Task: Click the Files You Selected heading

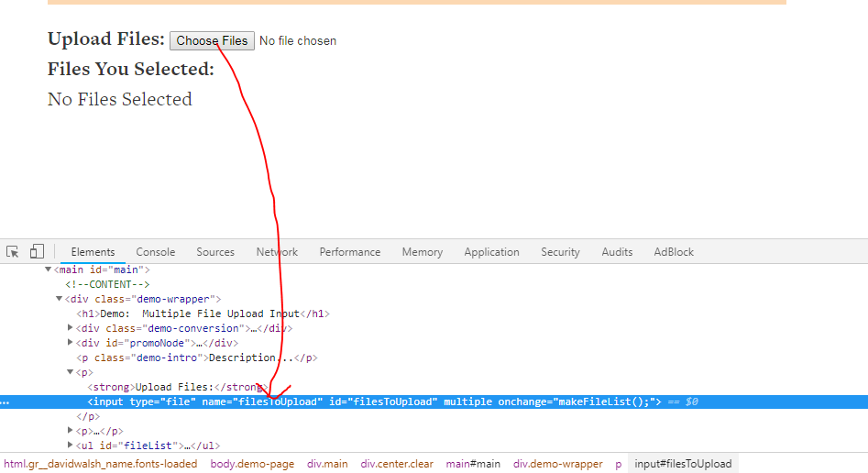Action: (x=131, y=70)
